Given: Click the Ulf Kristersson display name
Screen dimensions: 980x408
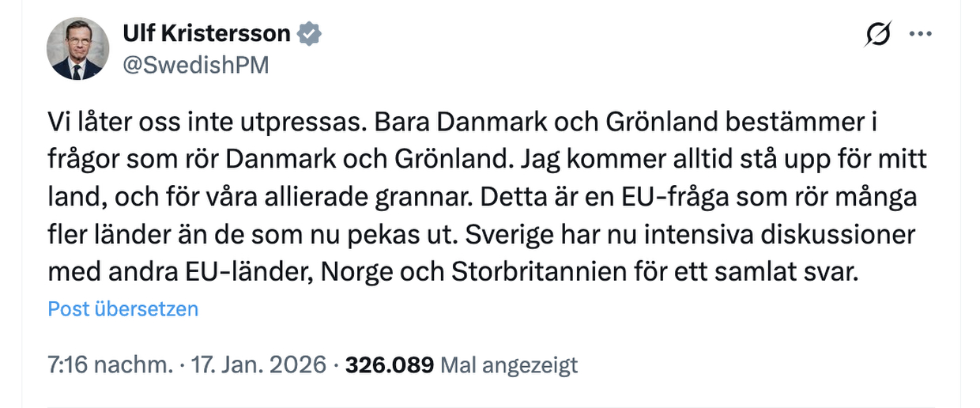Looking at the screenshot, I should [207, 33].
